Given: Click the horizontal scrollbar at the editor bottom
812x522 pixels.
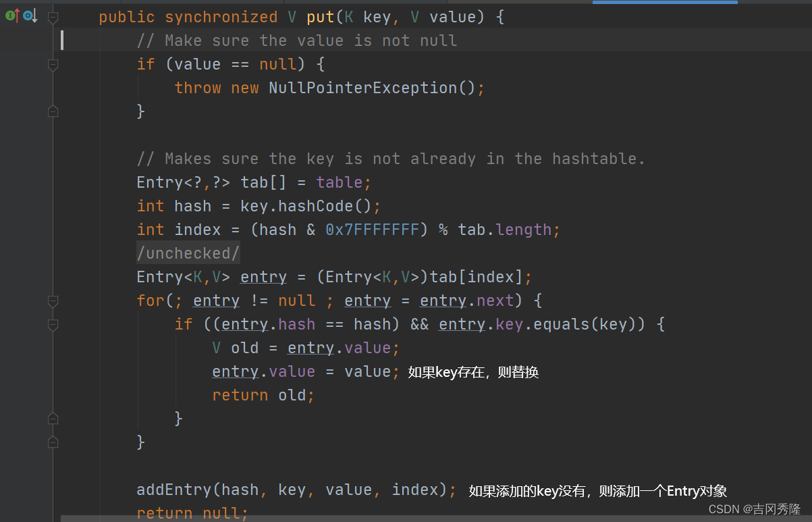Looking at the screenshot, I should [435, 518].
